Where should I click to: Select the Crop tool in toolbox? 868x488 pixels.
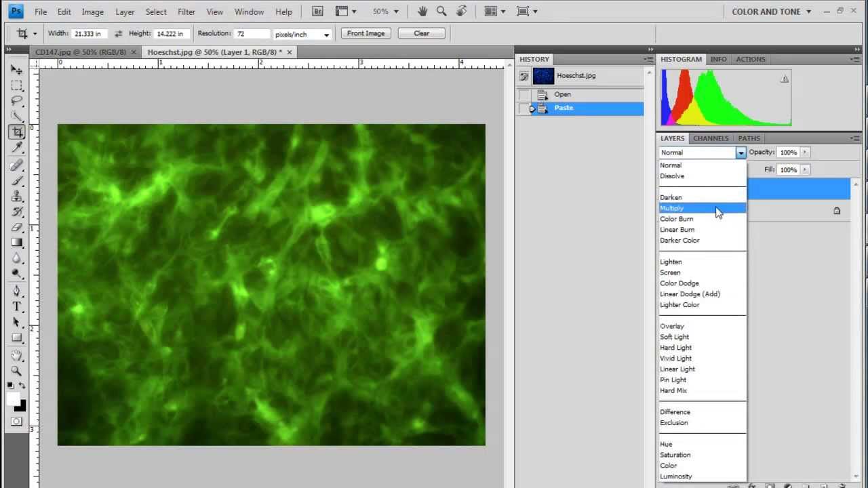pos(17,132)
